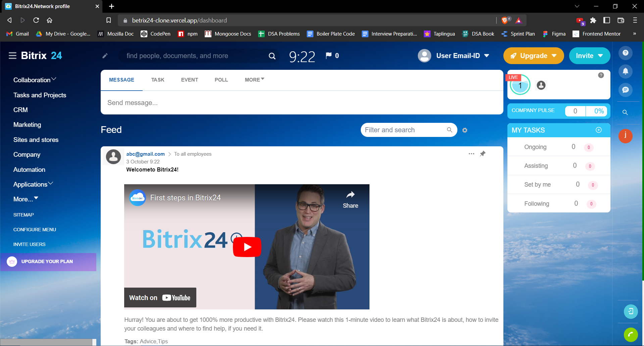This screenshot has width=644, height=346.
Task: Open CRM in sidebar
Action: click(x=20, y=110)
